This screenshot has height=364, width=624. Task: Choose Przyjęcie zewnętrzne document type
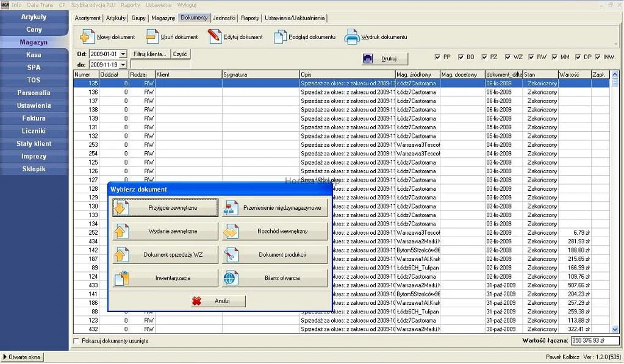tap(165, 208)
